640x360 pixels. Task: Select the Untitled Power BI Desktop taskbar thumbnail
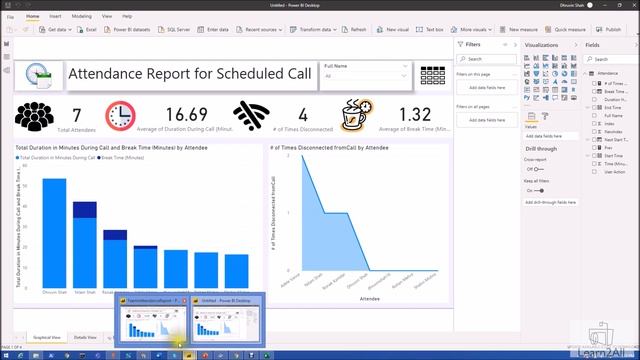pyautogui.click(x=226, y=320)
